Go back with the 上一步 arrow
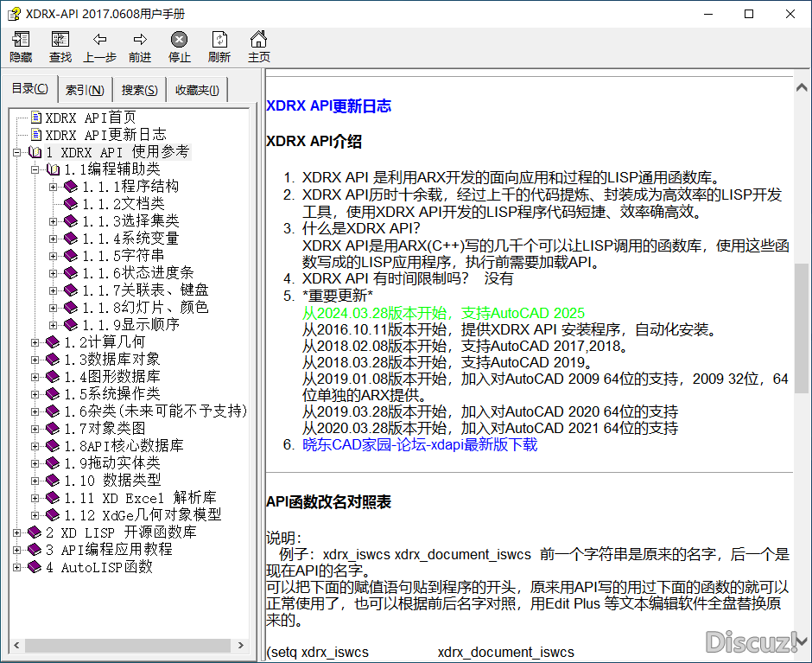 (99, 40)
